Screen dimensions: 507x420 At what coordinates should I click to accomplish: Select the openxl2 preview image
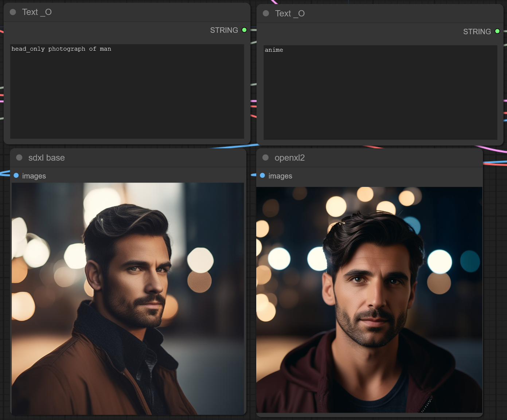(369, 300)
